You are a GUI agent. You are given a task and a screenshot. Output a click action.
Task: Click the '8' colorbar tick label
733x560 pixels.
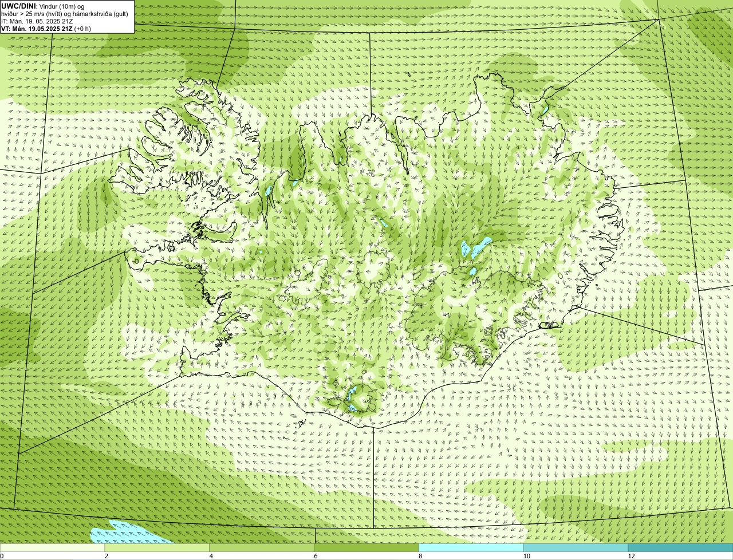point(420,556)
